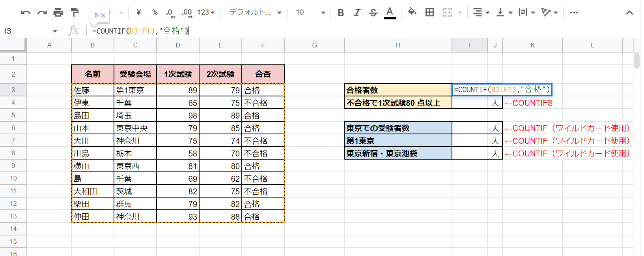Select 大和田 name cell

[x=93, y=191]
